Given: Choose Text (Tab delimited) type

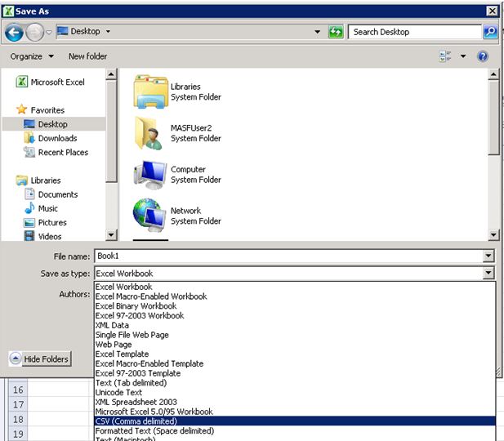Looking at the screenshot, I should point(295,383).
